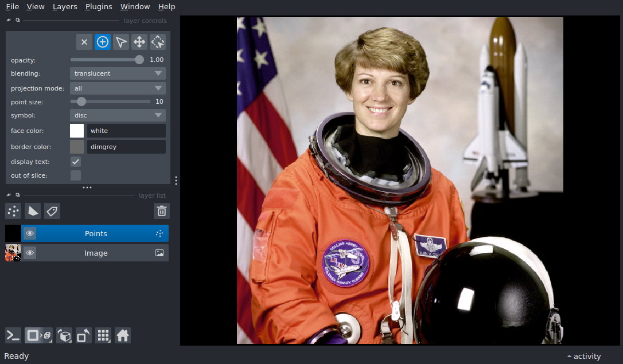Image resolution: width=623 pixels, height=364 pixels.
Task: Click the face color swatch
Action: point(77,131)
